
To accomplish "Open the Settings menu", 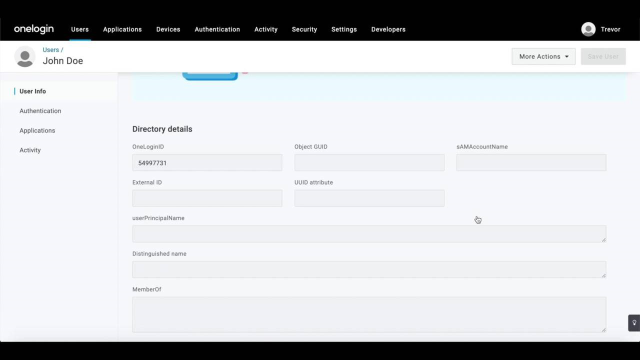I will pyautogui.click(x=344, y=29).
